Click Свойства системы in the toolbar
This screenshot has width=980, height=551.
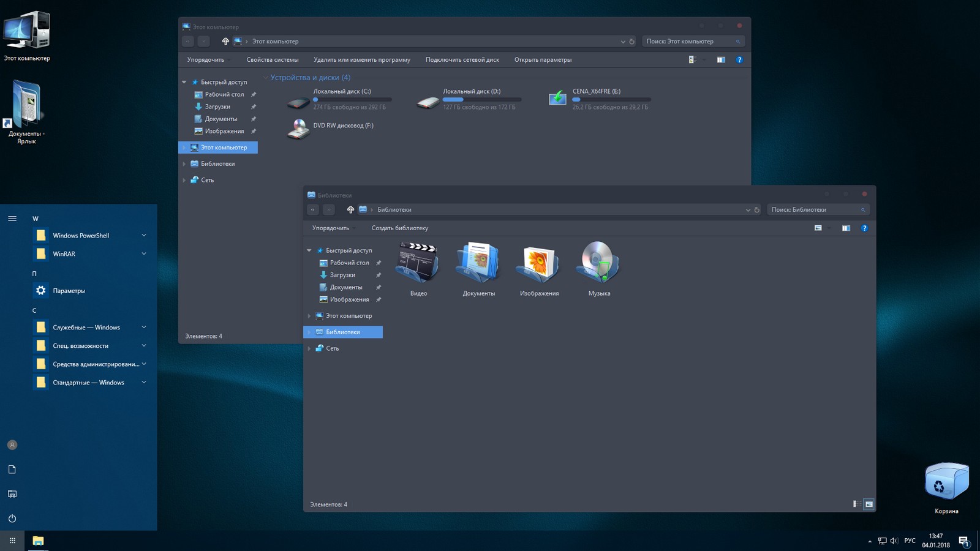tap(273, 60)
